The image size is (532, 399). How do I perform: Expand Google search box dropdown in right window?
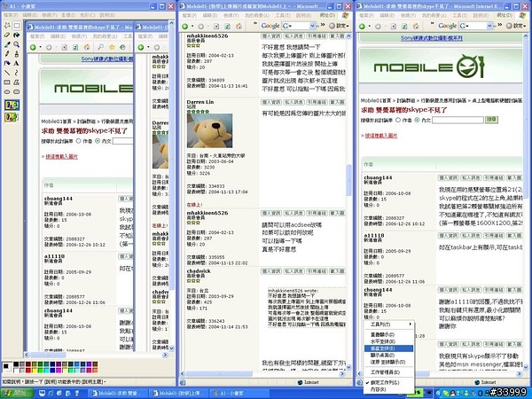489,26
